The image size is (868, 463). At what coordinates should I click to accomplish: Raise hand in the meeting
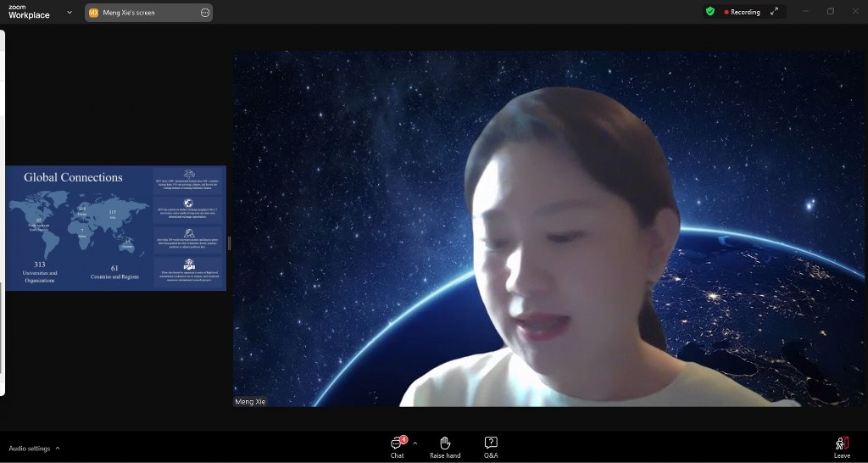445,448
